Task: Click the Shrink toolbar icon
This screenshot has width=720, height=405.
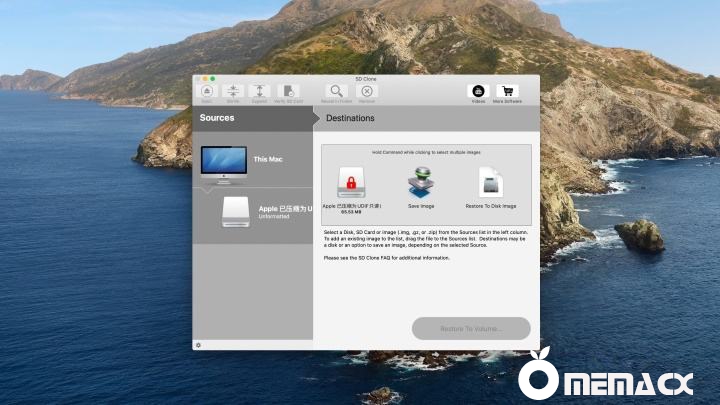Action: point(233,91)
